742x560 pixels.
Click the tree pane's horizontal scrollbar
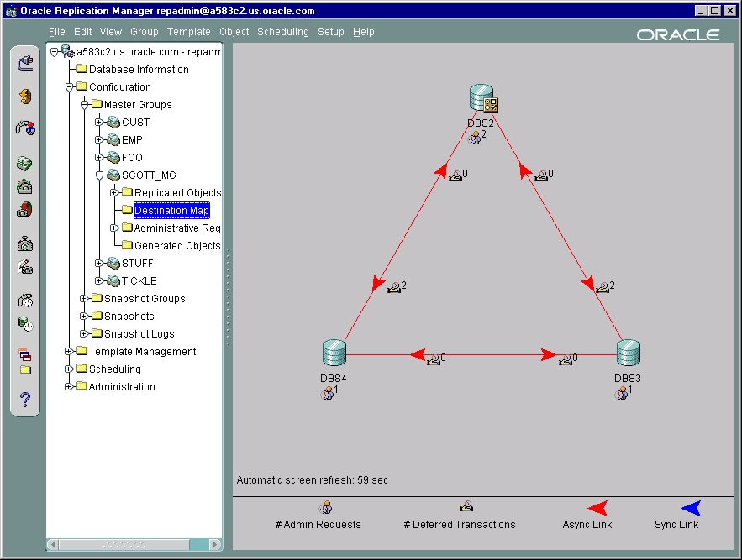point(134,544)
